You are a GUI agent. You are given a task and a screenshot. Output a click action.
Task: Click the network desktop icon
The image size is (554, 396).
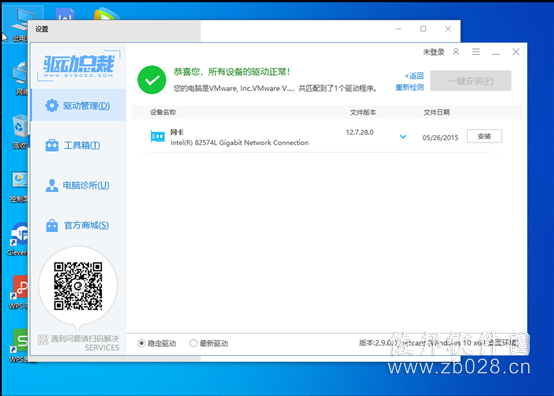click(19, 78)
